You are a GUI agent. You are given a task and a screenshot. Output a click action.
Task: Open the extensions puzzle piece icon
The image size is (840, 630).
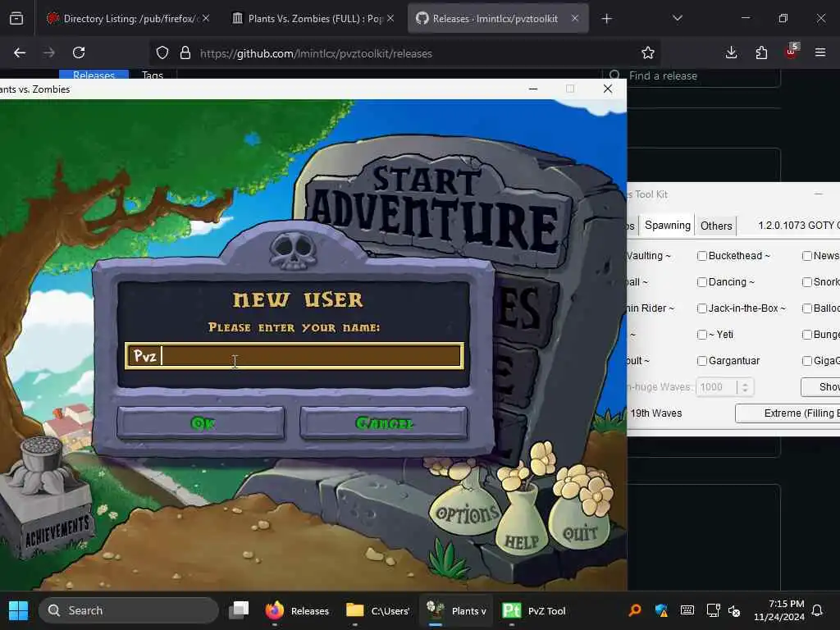coord(761,52)
